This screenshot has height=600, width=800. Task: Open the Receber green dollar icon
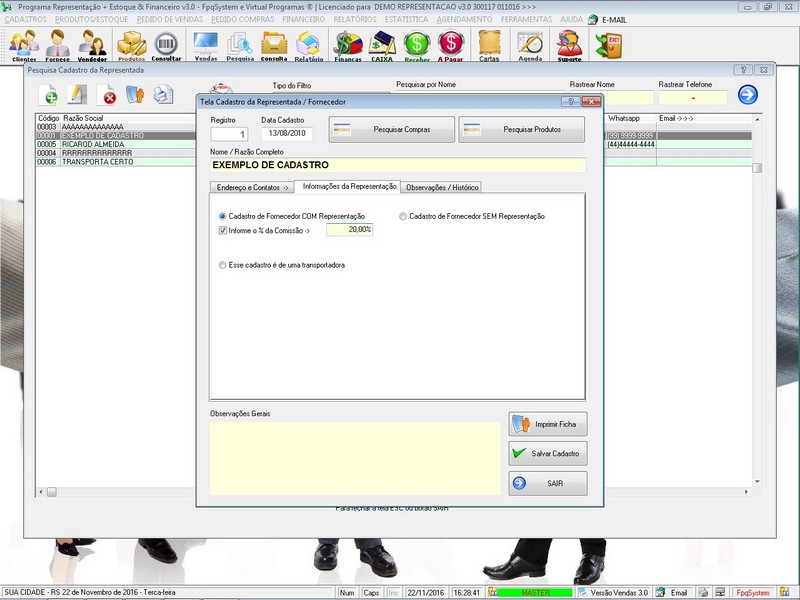pyautogui.click(x=417, y=45)
